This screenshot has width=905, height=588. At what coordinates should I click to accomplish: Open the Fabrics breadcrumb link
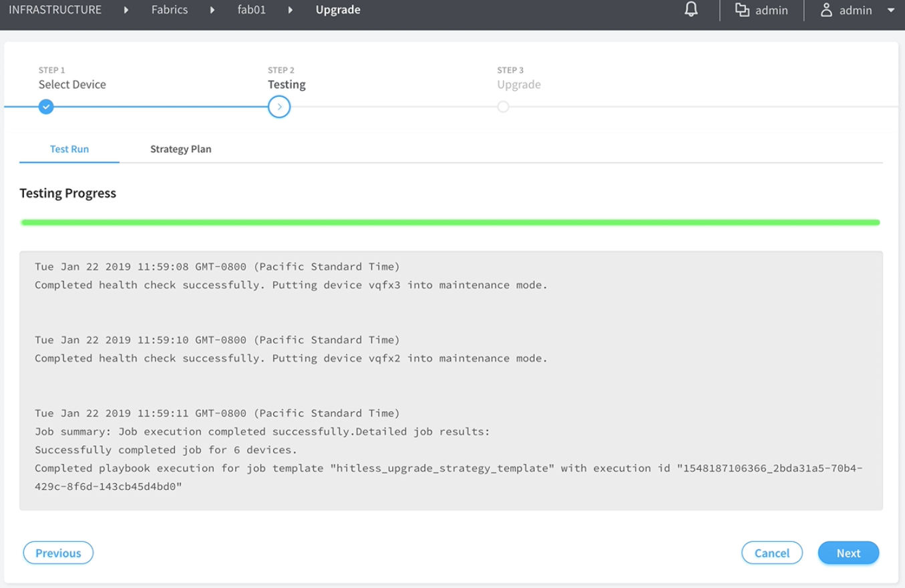(x=169, y=10)
